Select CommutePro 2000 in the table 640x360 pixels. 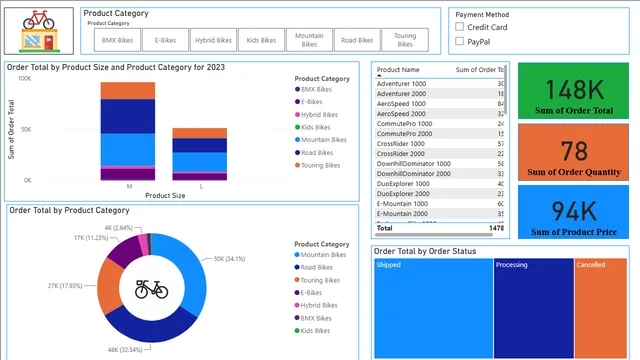pos(440,133)
